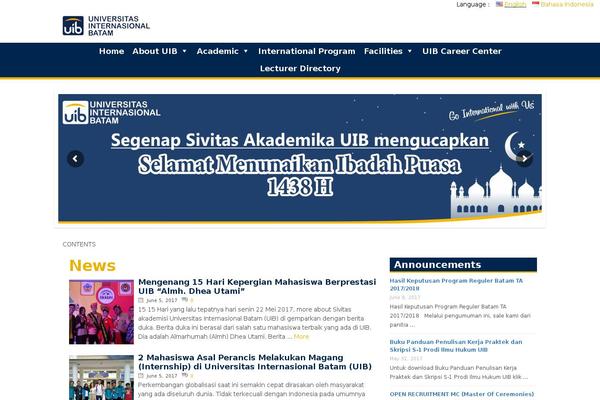Go to previous banner slide arrow
Image resolution: width=600 pixels, height=400 pixels.
coord(75,158)
